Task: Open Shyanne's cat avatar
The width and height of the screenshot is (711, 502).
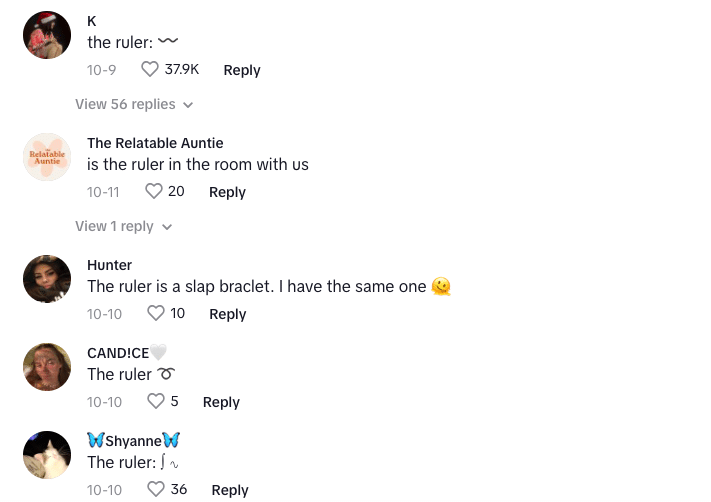Action: tap(47, 455)
